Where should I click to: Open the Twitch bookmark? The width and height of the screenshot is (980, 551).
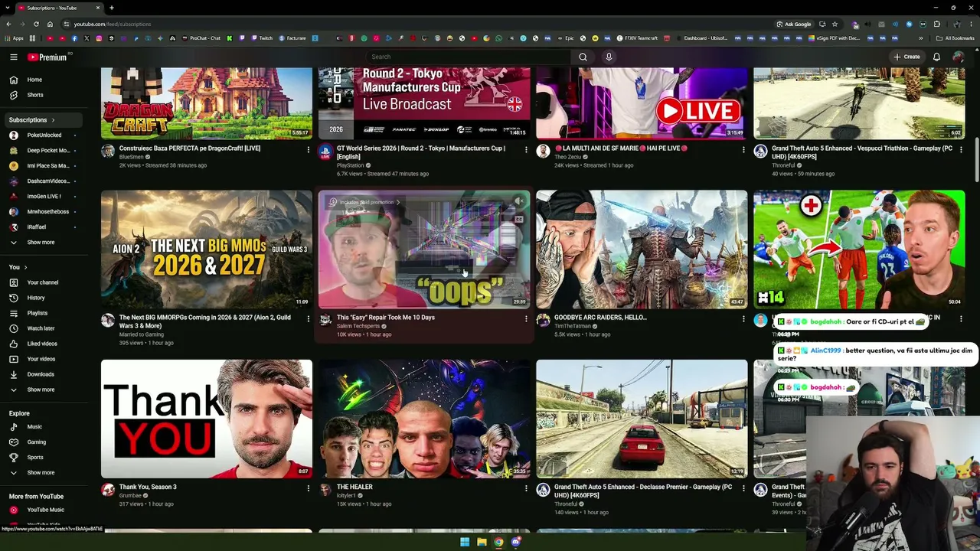(261, 38)
